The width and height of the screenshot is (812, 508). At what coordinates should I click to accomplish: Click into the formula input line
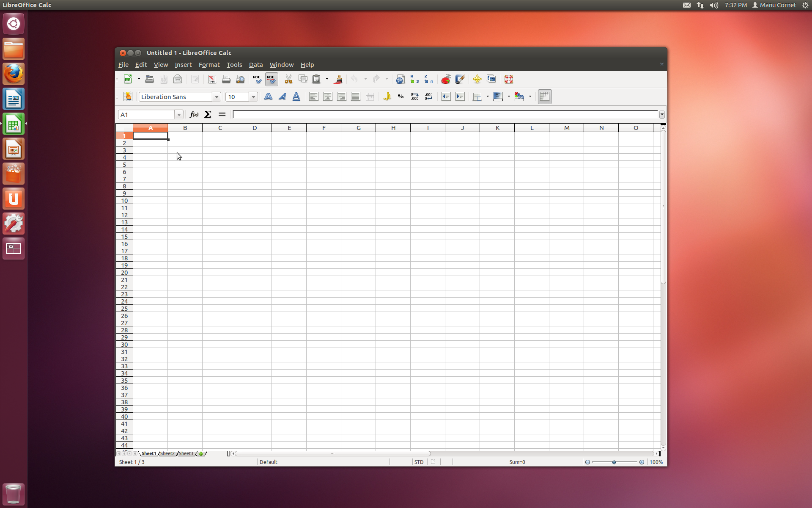(x=444, y=115)
